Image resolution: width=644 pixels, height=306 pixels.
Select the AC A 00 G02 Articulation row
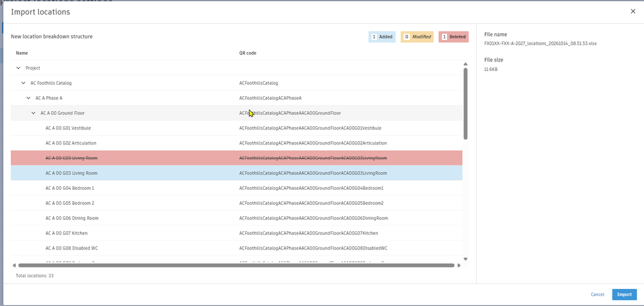[x=236, y=143]
